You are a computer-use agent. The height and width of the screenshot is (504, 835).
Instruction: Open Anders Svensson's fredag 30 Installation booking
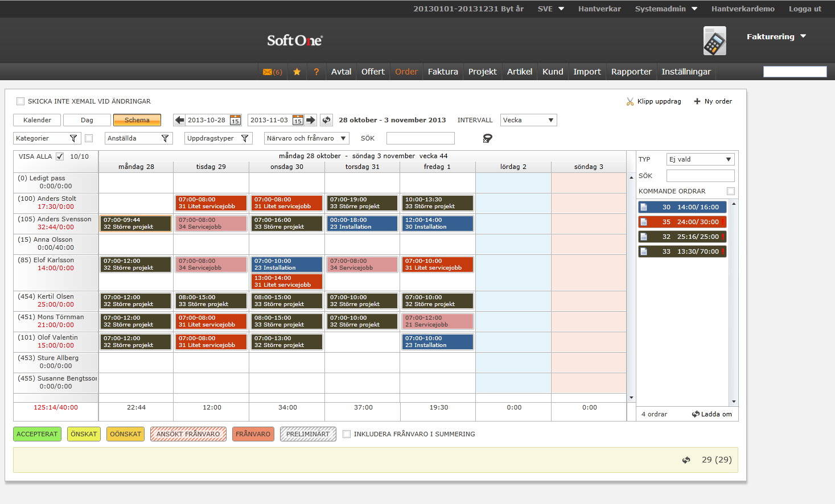(x=438, y=224)
